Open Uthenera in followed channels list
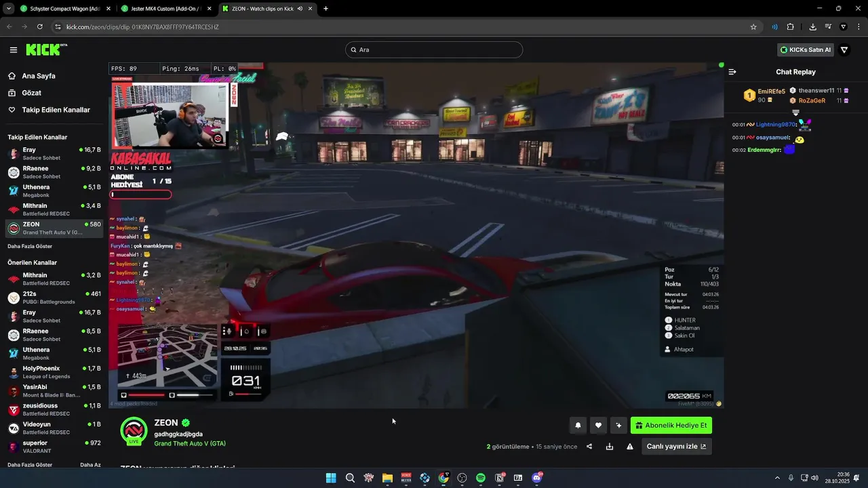 pyautogui.click(x=54, y=191)
